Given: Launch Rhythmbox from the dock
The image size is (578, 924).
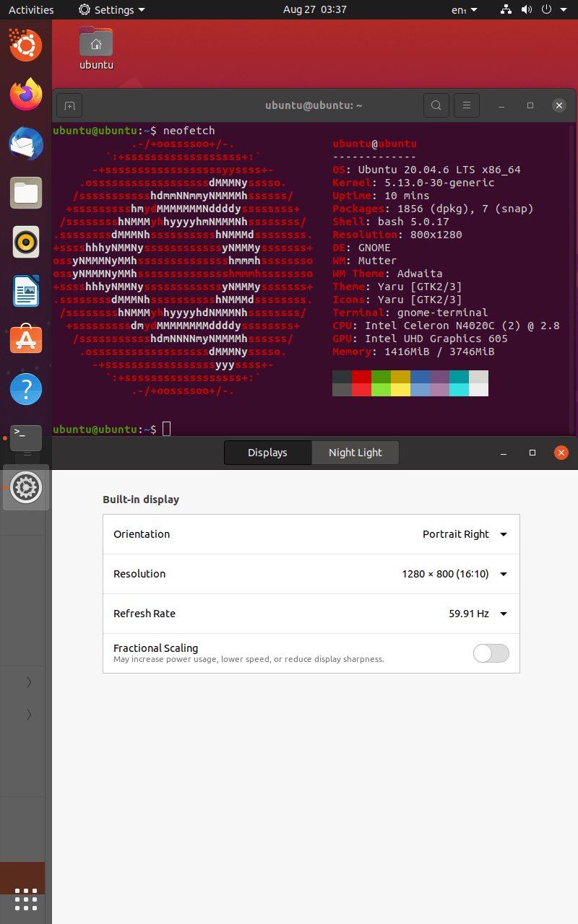Looking at the screenshot, I should [25, 242].
